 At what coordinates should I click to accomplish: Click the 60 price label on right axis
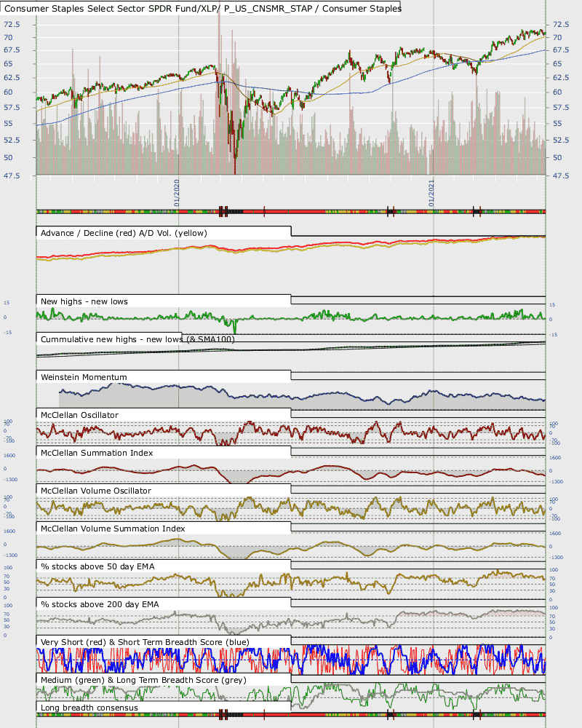(x=557, y=92)
